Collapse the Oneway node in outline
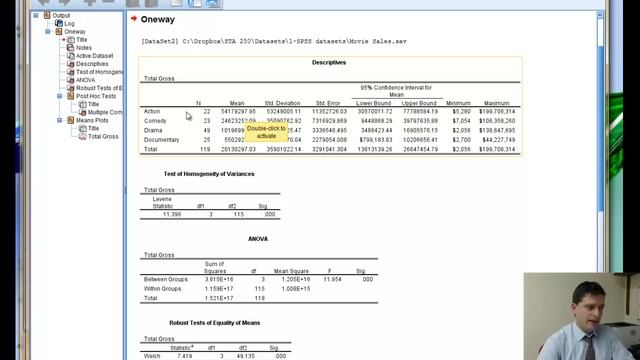The image size is (640, 360). click(x=48, y=31)
